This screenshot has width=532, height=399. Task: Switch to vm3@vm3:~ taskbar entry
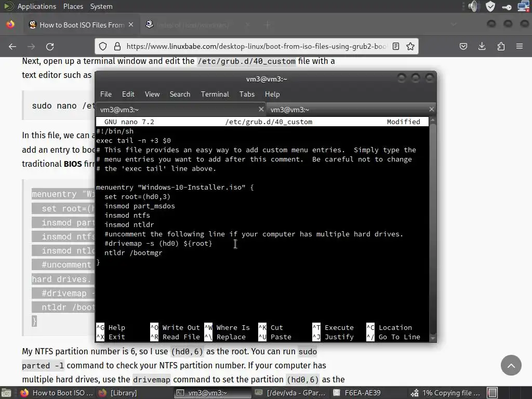(x=212, y=393)
